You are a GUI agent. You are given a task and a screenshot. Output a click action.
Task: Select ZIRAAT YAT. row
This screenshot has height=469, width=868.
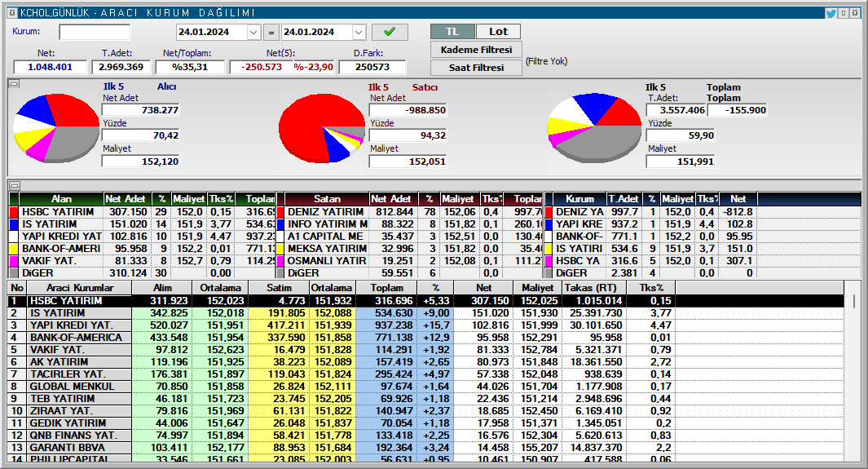pyautogui.click(x=425, y=410)
